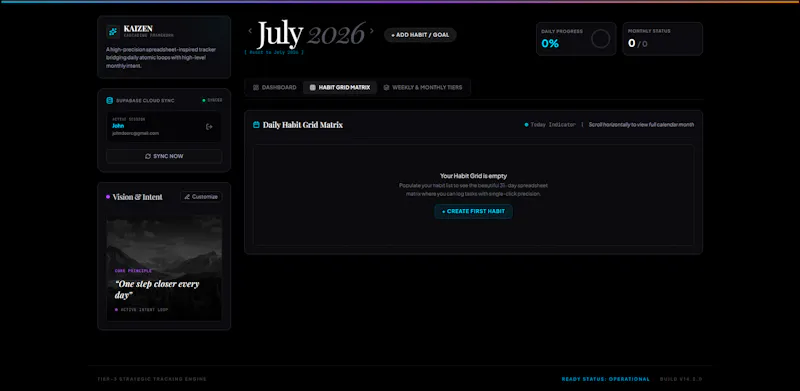Viewport: 800px width, 391px height.
Task: Select the Habit Grid Matrix tab
Action: coord(340,88)
